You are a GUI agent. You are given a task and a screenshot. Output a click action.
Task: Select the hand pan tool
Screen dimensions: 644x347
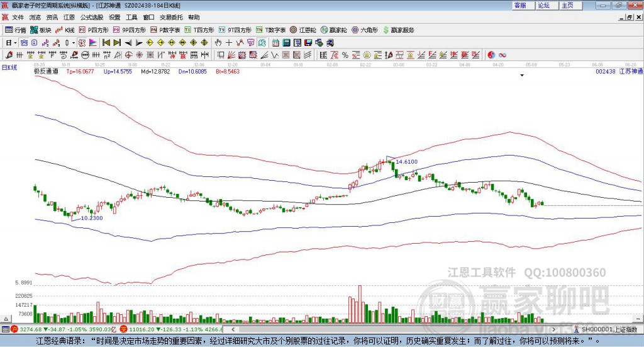coord(218,43)
